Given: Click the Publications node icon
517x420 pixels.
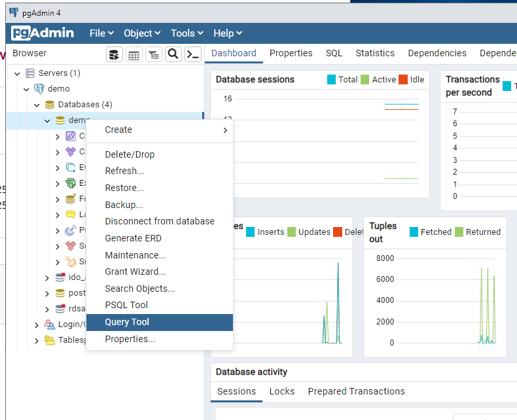Looking at the screenshot, I should click(x=71, y=230).
